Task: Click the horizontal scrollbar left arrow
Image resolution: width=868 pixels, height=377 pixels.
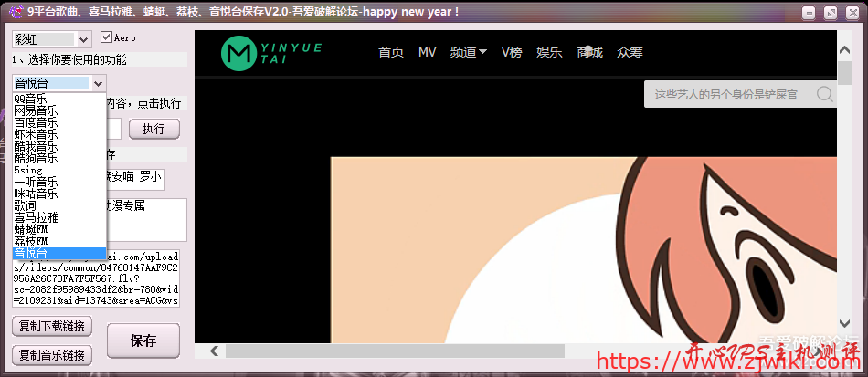Action: 214,351
